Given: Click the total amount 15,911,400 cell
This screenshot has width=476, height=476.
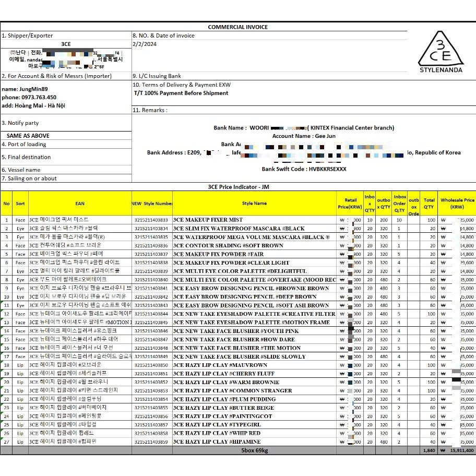Looking at the screenshot, I should point(457,450).
